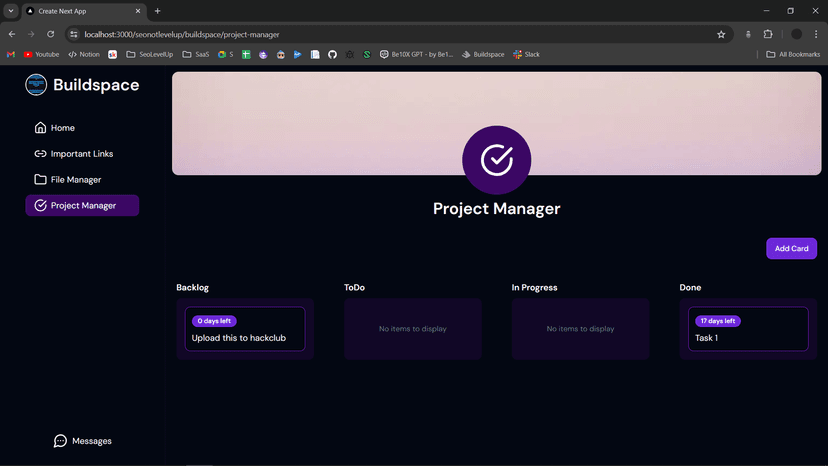Image resolution: width=828 pixels, height=466 pixels.
Task: Click the Home house icon in sidebar
Action: 40,128
